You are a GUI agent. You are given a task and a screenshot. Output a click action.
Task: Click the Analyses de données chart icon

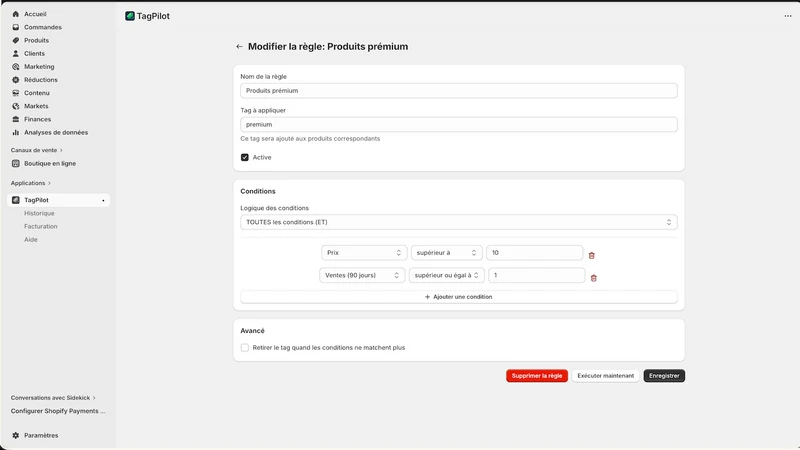click(x=16, y=132)
